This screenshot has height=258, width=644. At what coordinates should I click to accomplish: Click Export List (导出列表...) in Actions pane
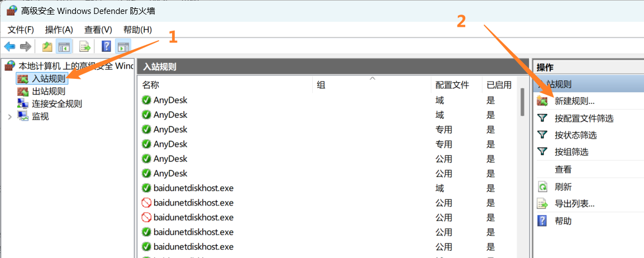coord(574,204)
